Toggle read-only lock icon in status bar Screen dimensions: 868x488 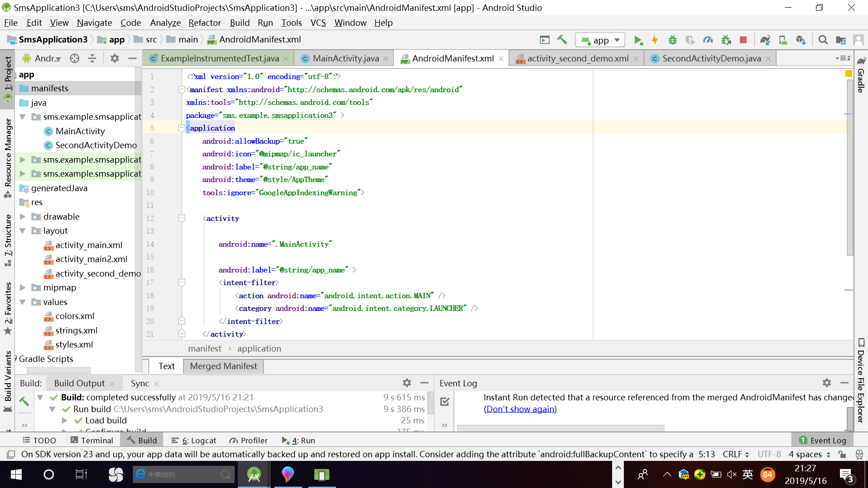pos(842,454)
